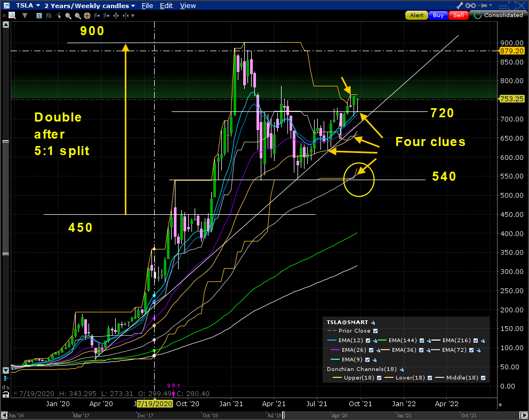This screenshot has width=529, height=420.
Task: Open the File menu
Action: 147,6
